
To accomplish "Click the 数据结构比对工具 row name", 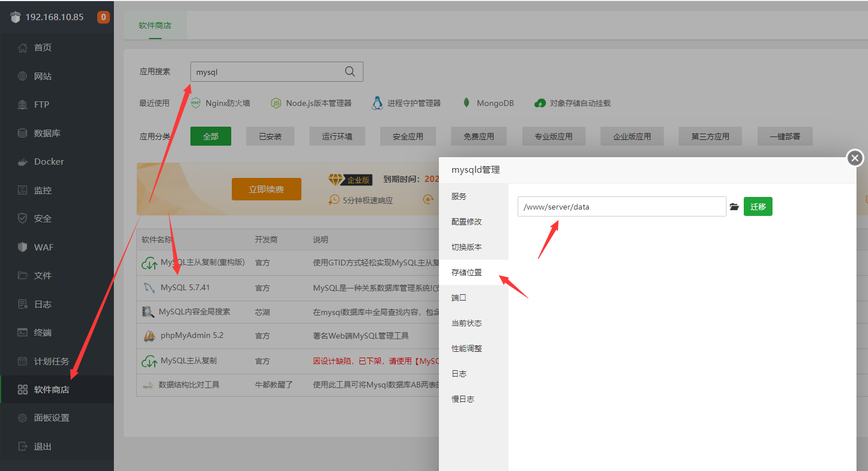I will coord(189,385).
